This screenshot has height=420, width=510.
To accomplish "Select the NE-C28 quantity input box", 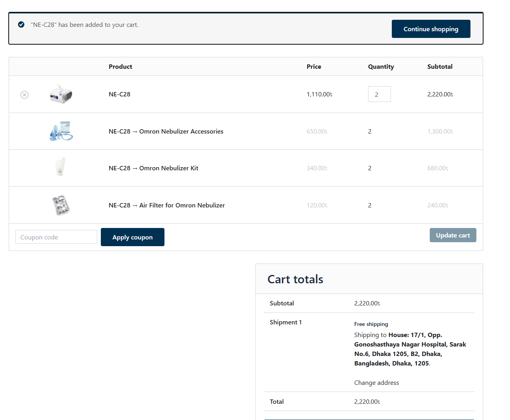I will 379,94.
